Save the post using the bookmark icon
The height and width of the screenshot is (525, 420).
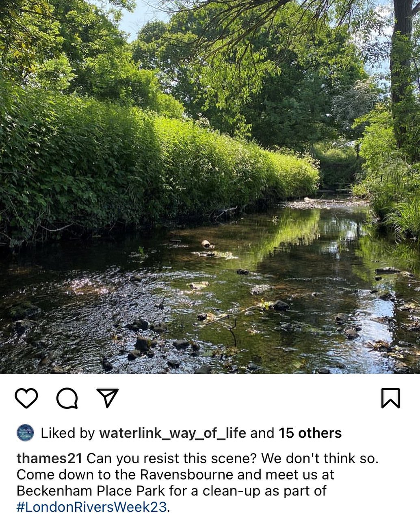point(390,398)
